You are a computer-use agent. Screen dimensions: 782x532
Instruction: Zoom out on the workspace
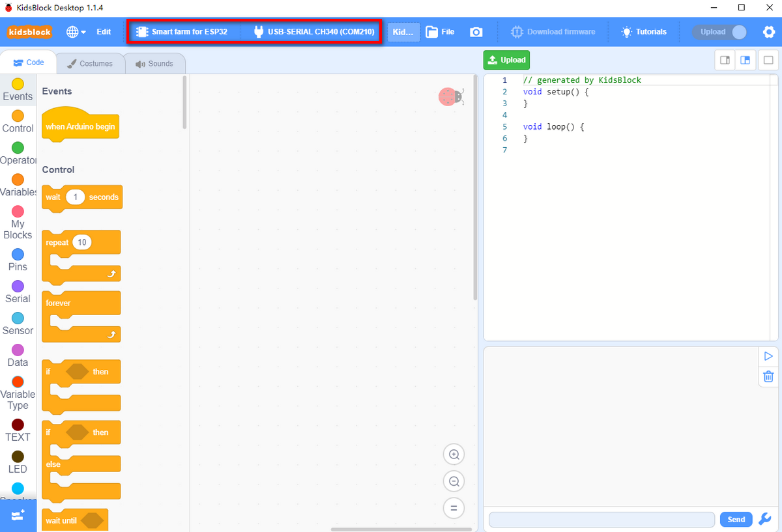coord(454,481)
